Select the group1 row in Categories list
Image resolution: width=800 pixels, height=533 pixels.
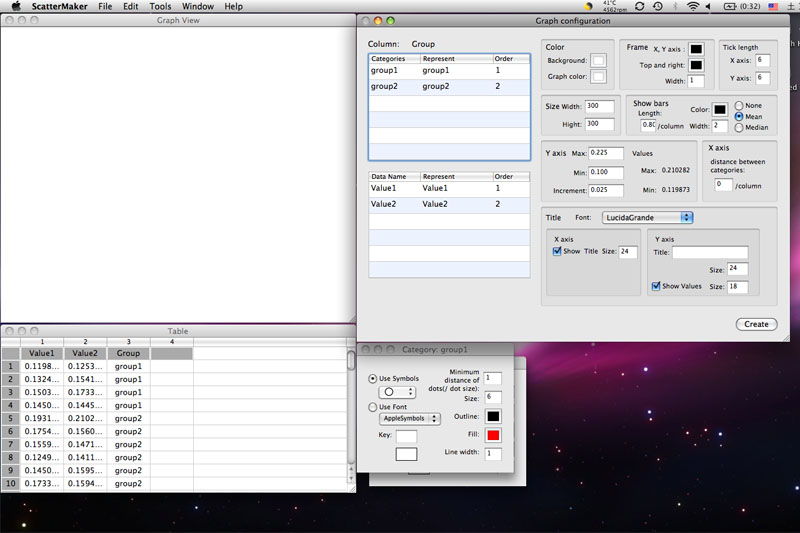click(449, 71)
